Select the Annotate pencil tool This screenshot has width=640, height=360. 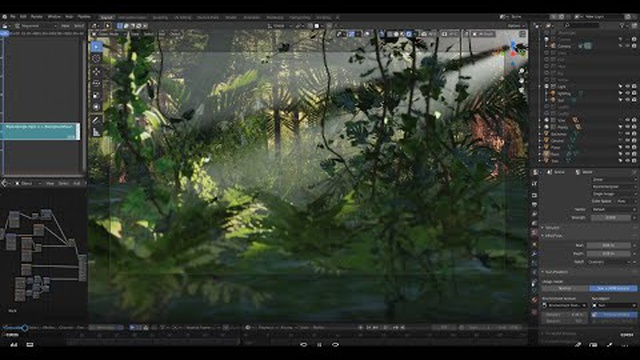(96, 120)
